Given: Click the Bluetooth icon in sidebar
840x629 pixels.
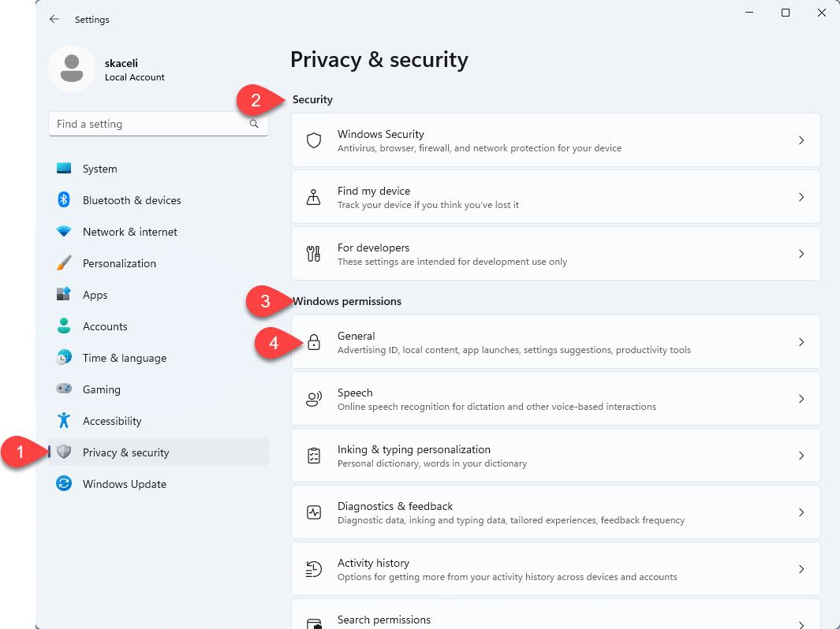Looking at the screenshot, I should [x=64, y=199].
